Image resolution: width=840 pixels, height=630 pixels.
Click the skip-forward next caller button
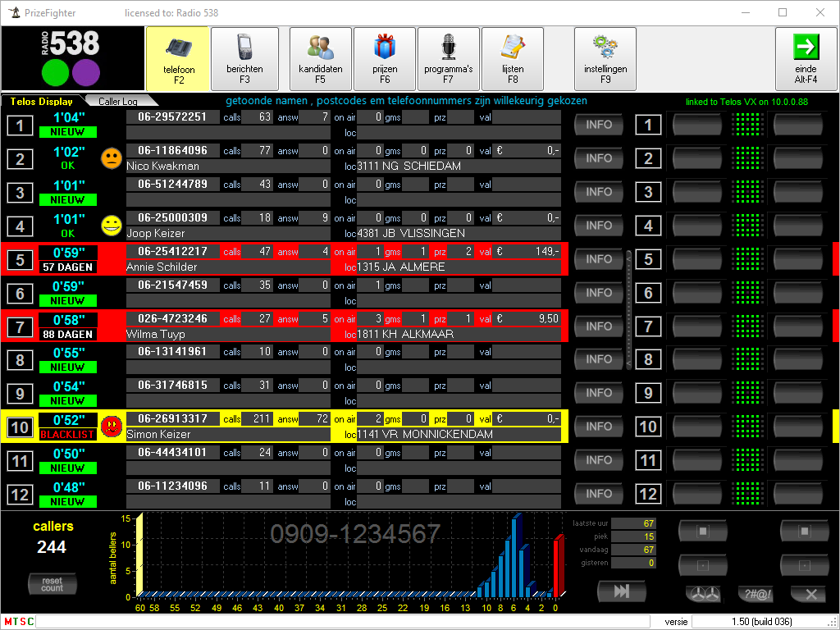(x=621, y=591)
